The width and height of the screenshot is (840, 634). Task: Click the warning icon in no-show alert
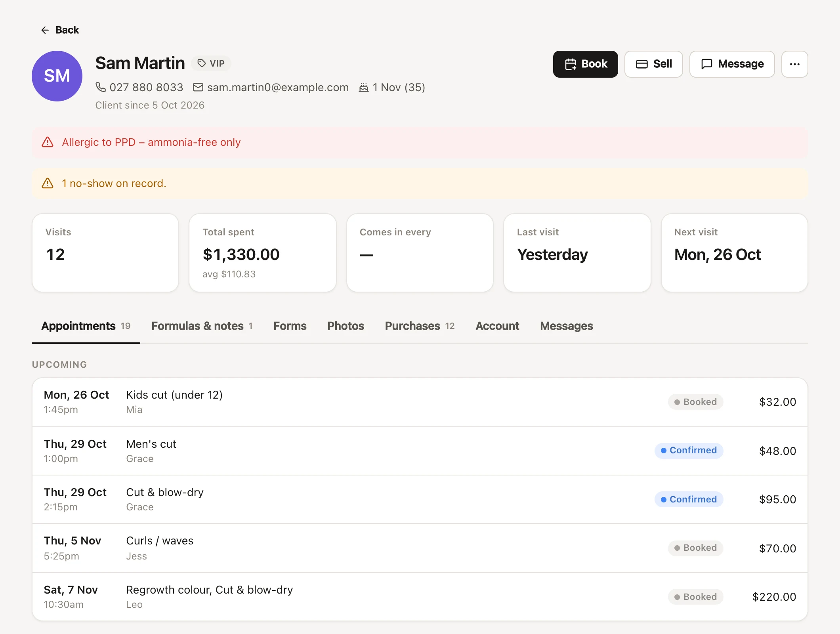48,183
